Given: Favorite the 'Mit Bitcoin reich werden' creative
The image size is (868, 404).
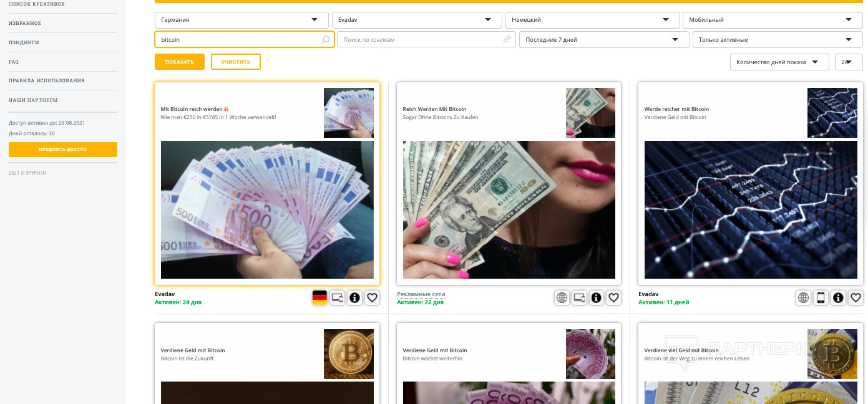Looking at the screenshot, I should click(372, 298).
